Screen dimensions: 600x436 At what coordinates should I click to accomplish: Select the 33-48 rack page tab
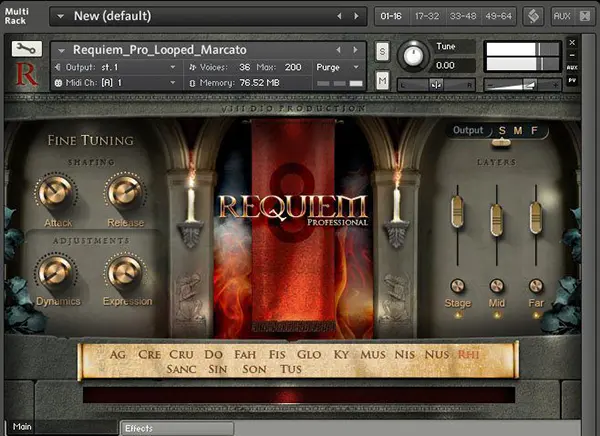(x=463, y=16)
